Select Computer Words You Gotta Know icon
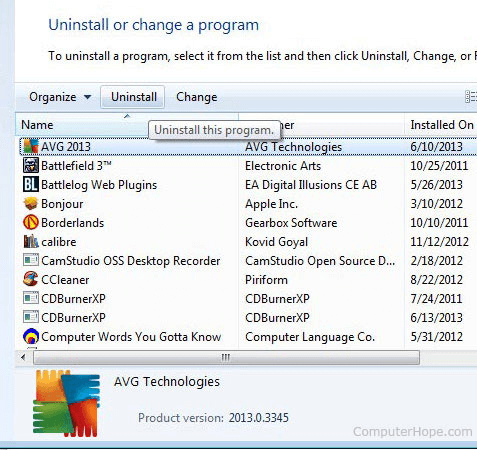The image size is (477, 450). [31, 336]
